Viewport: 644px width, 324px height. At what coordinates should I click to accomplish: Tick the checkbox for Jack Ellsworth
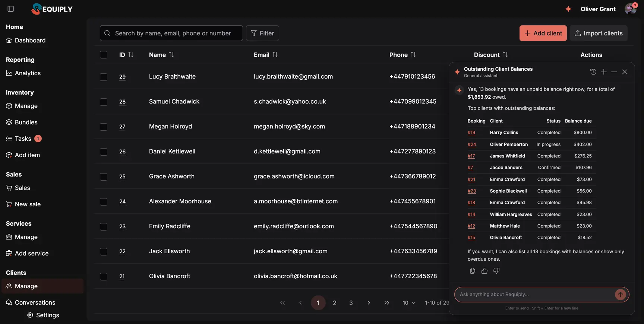point(104,252)
